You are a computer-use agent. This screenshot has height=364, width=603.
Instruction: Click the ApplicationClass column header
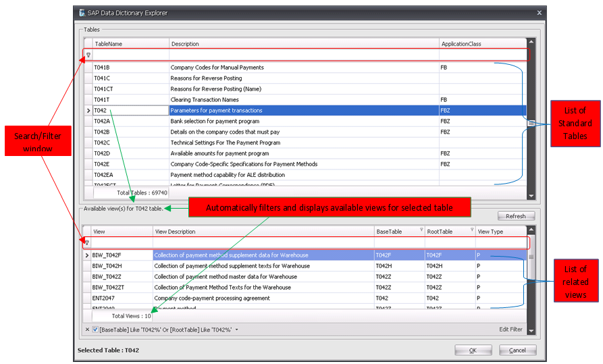click(482, 44)
